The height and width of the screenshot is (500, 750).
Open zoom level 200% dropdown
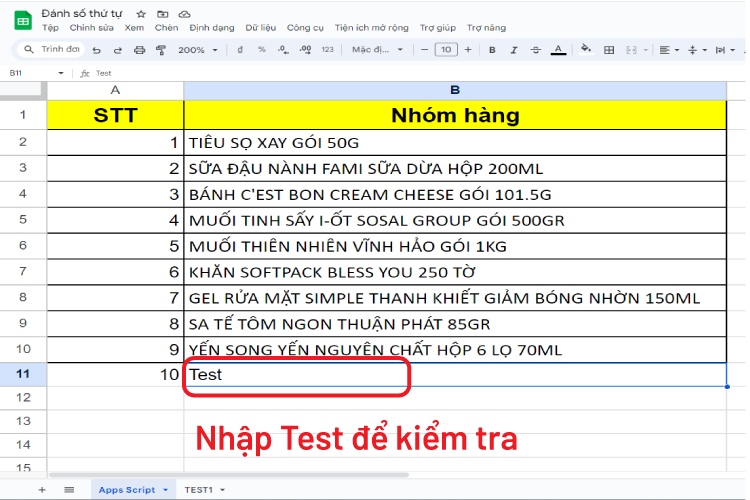click(198, 50)
